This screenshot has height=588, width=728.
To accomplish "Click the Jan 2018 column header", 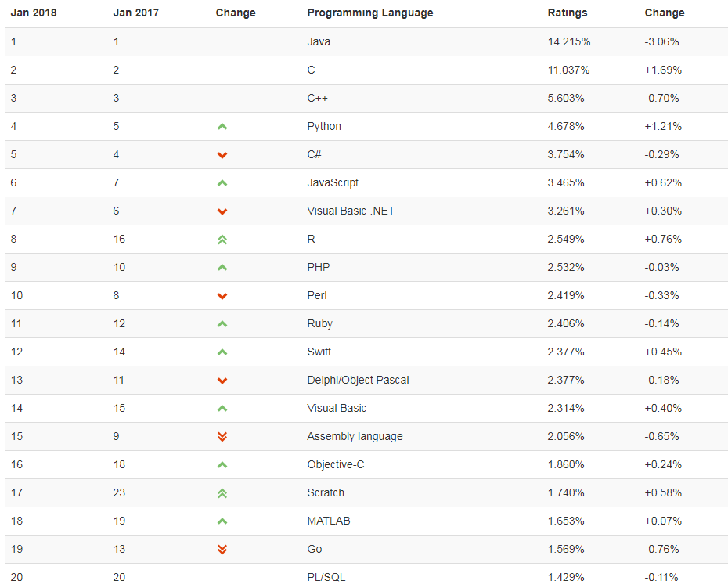I will [34, 13].
